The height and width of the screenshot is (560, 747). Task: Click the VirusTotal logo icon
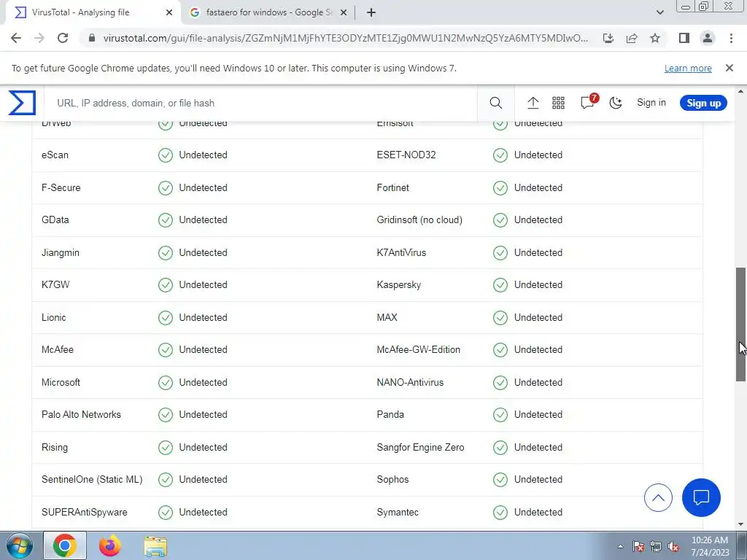22,103
